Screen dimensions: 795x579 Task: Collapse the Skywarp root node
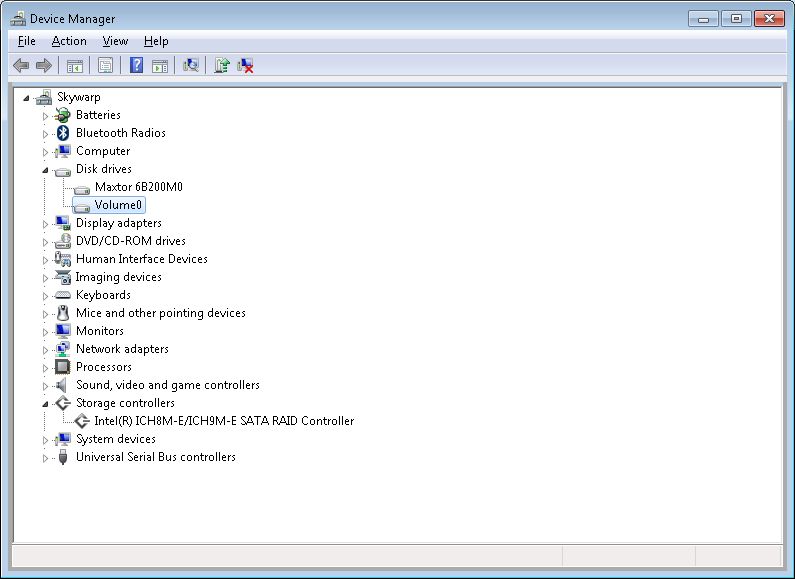(x=26, y=98)
